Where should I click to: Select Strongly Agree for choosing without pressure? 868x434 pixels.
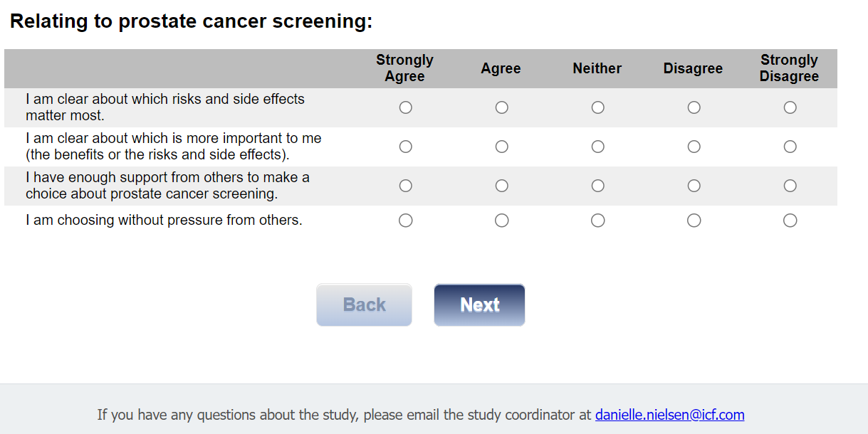pos(406,221)
